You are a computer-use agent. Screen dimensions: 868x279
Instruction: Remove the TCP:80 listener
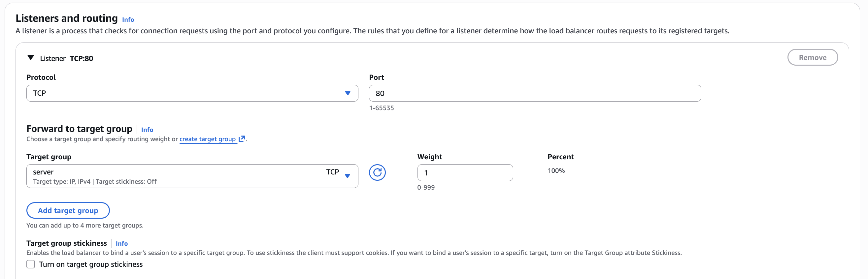click(x=812, y=58)
